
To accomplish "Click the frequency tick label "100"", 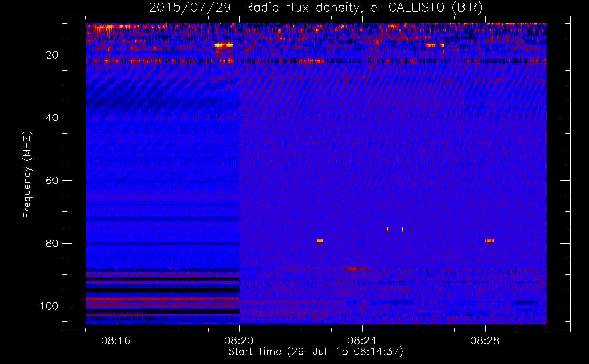I will (49, 306).
